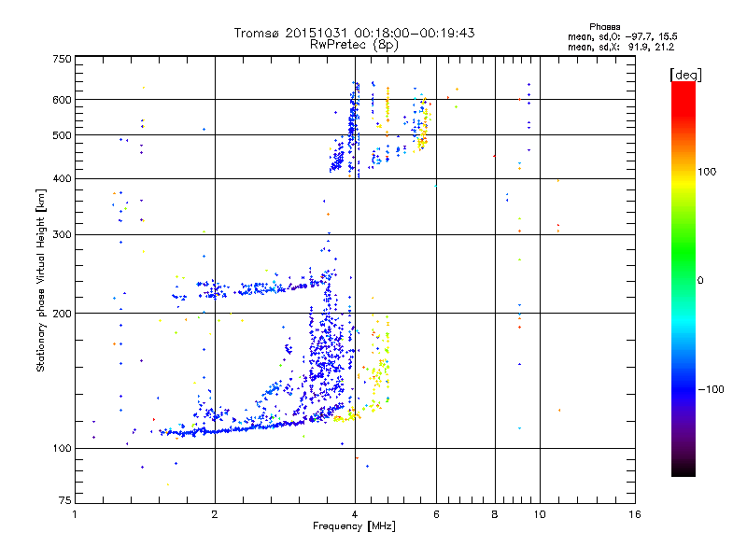This screenshot has width=747, height=560.
Task: Click the x-axis tick label '2'
Action: coord(215,514)
